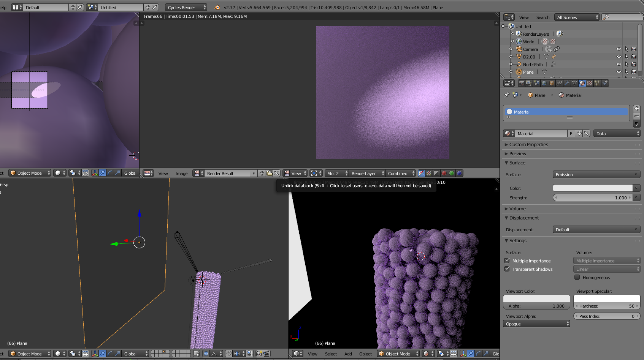Delete the Default screen layout
Screen dimensions: 644x360
click(x=80, y=7)
